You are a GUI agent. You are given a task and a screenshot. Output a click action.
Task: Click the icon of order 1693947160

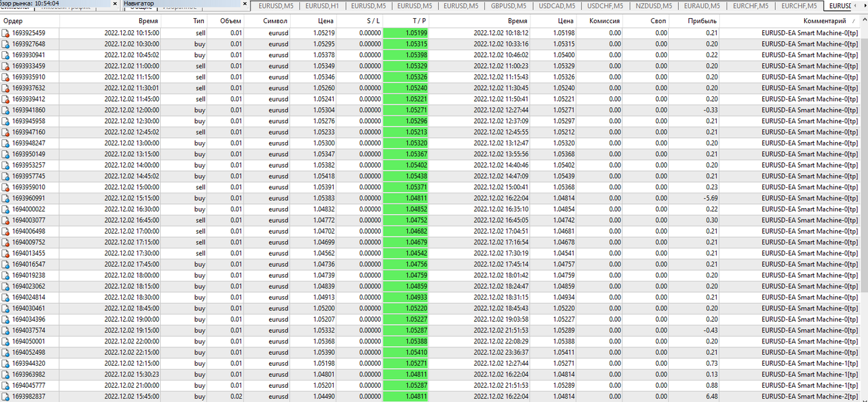[6, 132]
